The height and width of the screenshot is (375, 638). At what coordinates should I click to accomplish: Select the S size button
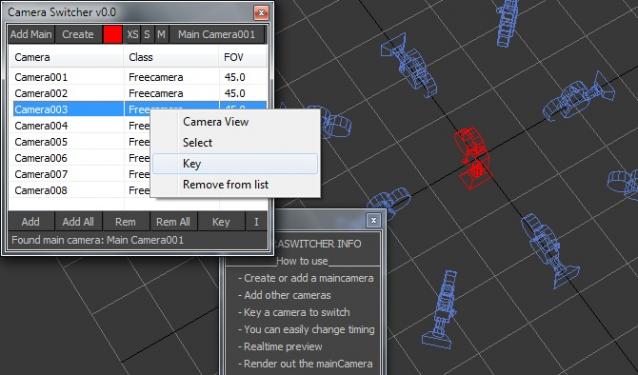tap(147, 35)
